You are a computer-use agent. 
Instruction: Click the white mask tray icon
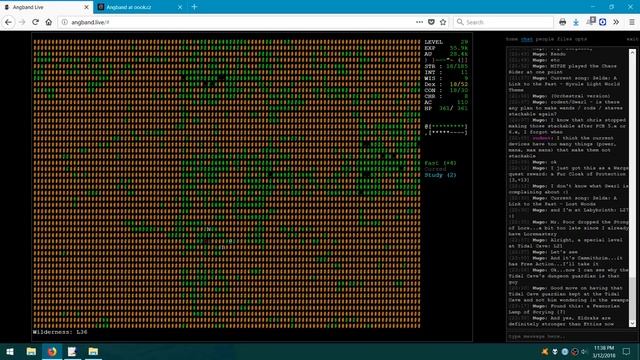555,351
